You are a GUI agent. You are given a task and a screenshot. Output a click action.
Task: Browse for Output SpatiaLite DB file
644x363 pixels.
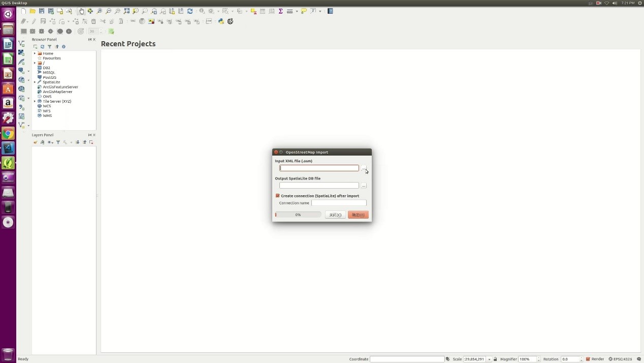(364, 186)
